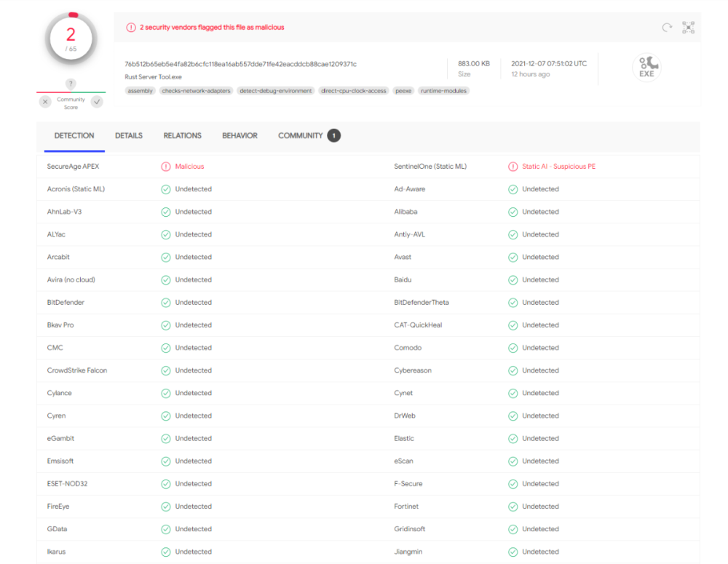Screen dimensions: 728x564
Task: Click the runtime-modules tag
Action: click(x=443, y=91)
